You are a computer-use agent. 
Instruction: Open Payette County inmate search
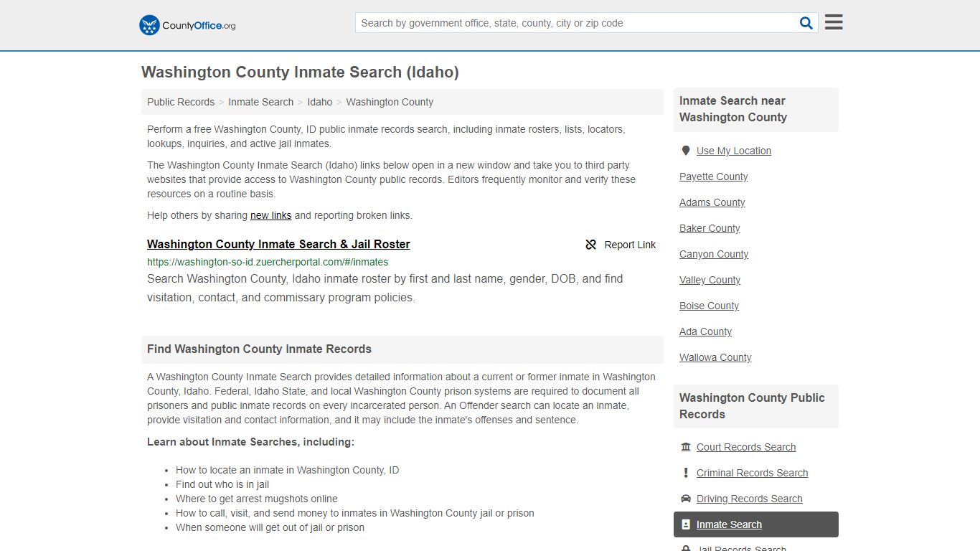pyautogui.click(x=713, y=176)
